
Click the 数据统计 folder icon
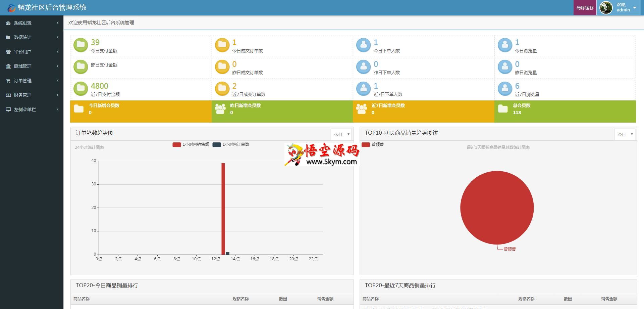click(8, 37)
